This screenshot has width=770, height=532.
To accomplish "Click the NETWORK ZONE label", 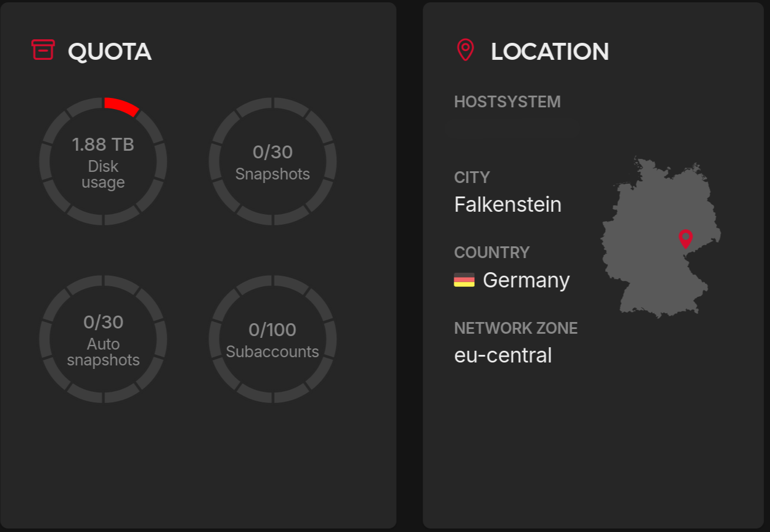I will tap(516, 328).
